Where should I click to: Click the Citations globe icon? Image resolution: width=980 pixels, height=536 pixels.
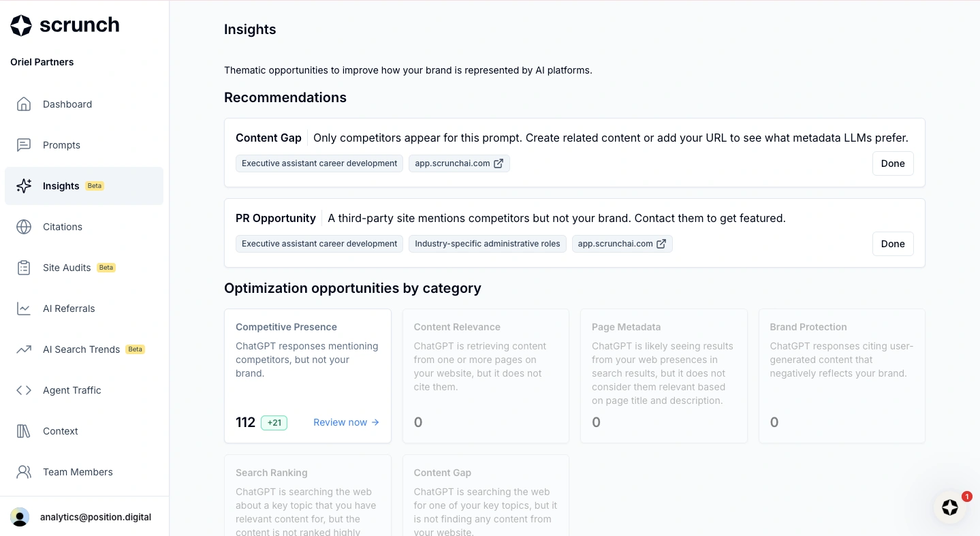tap(24, 227)
